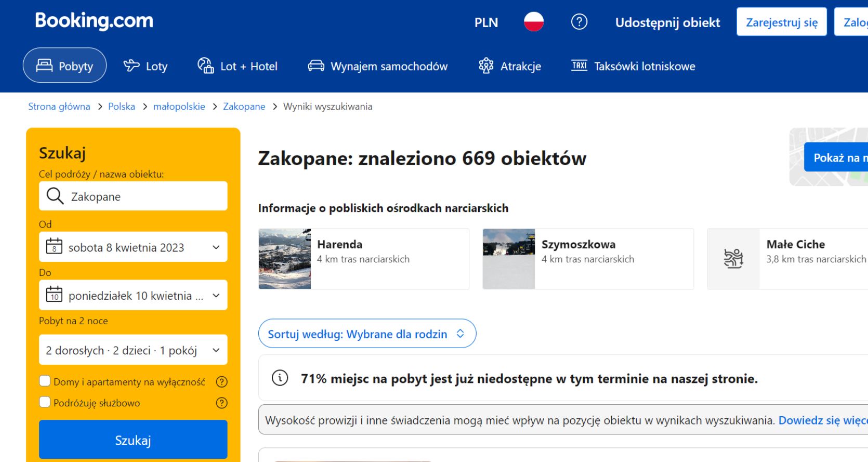Select the Szymoszkowa resort title

578,244
